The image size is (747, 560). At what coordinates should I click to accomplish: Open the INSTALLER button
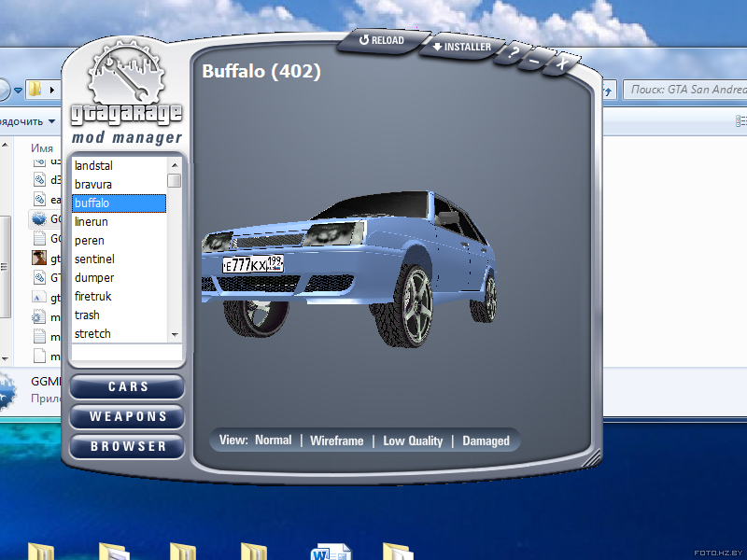[461, 47]
